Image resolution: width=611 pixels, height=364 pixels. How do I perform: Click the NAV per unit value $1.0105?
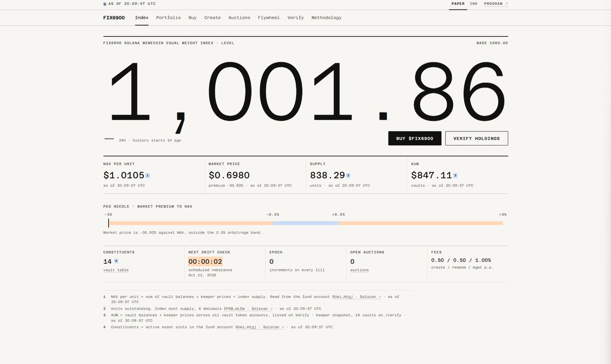[124, 175]
